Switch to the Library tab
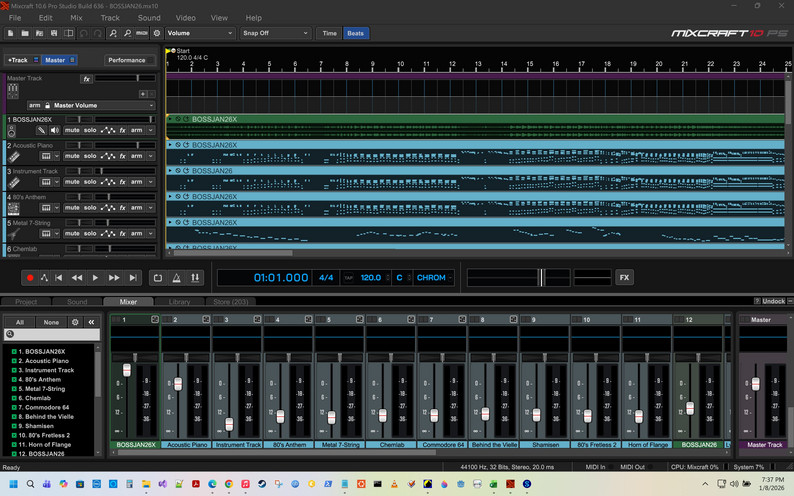 (179, 301)
